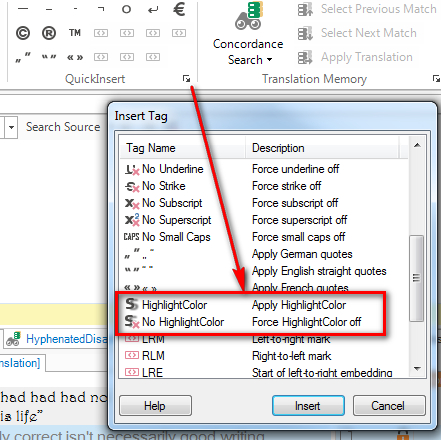
Task: Open dropdown arrow beside Search Source
Action: 11,127
